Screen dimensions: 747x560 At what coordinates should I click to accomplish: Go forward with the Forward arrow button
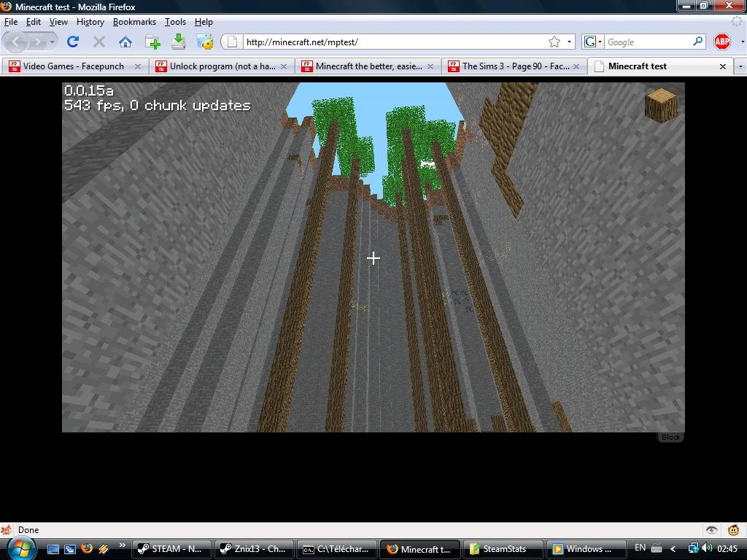point(37,42)
